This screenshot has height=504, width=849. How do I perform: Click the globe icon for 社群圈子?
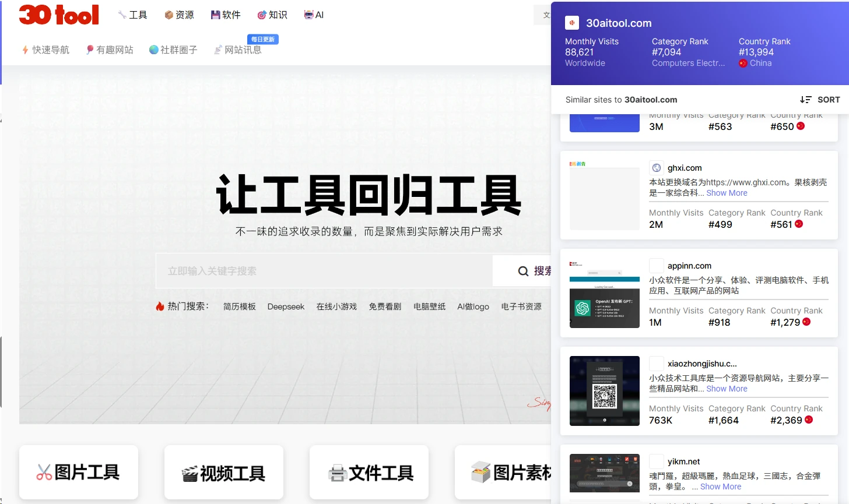[154, 50]
